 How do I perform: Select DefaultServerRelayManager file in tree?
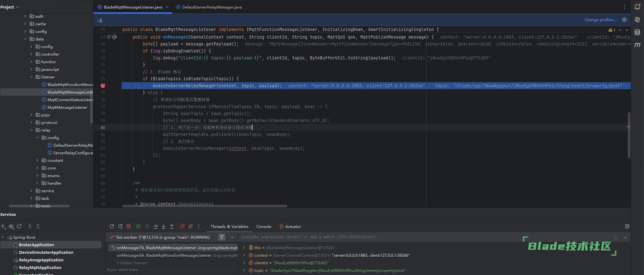tap(73, 145)
